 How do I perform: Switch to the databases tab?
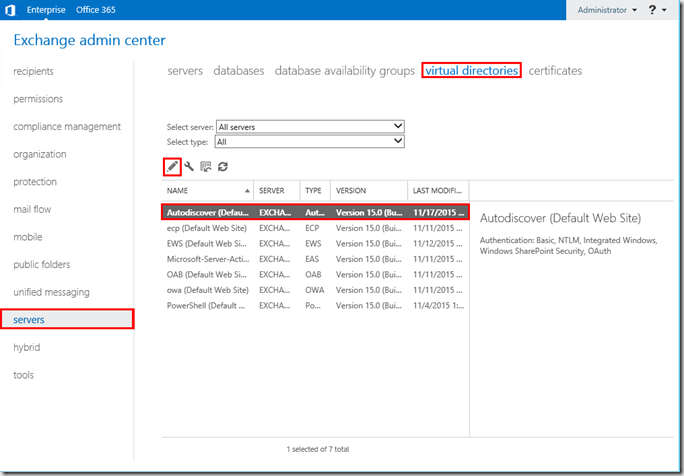tap(238, 71)
